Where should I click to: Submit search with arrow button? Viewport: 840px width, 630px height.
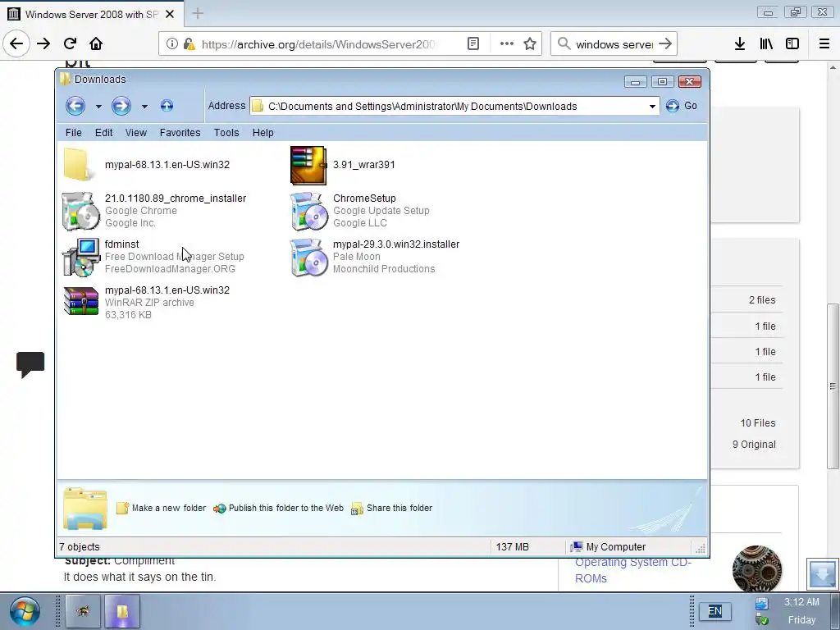tap(665, 44)
